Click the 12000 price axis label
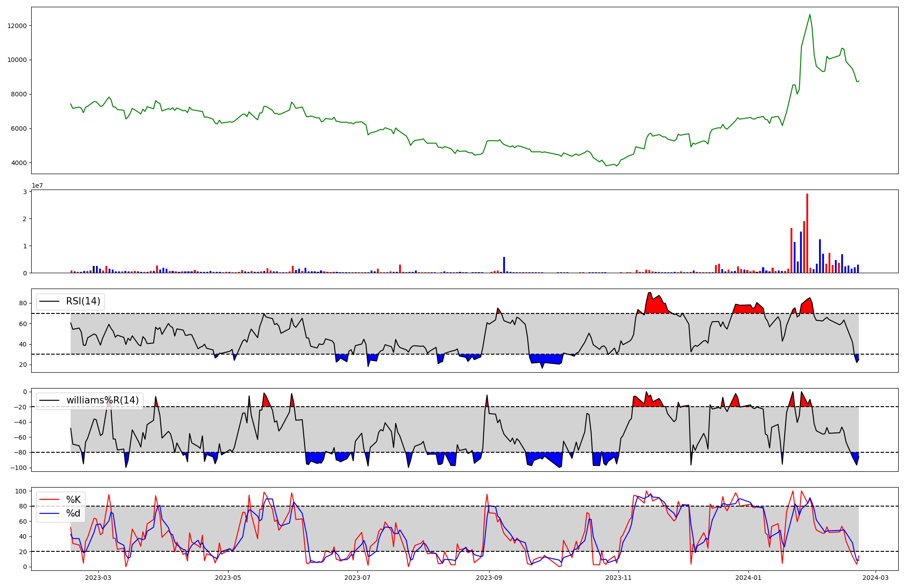Screen dimensions: 905x588 pyautogui.click(x=17, y=26)
